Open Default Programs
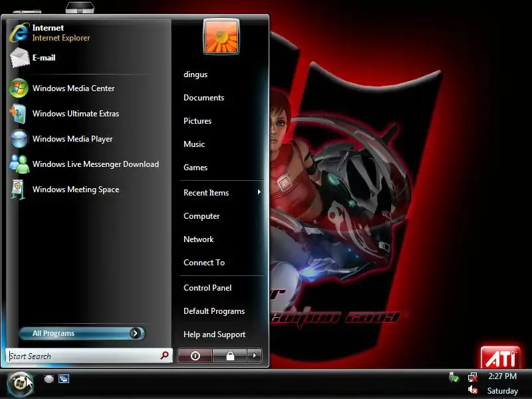This screenshot has width=532, height=399. pyautogui.click(x=214, y=311)
